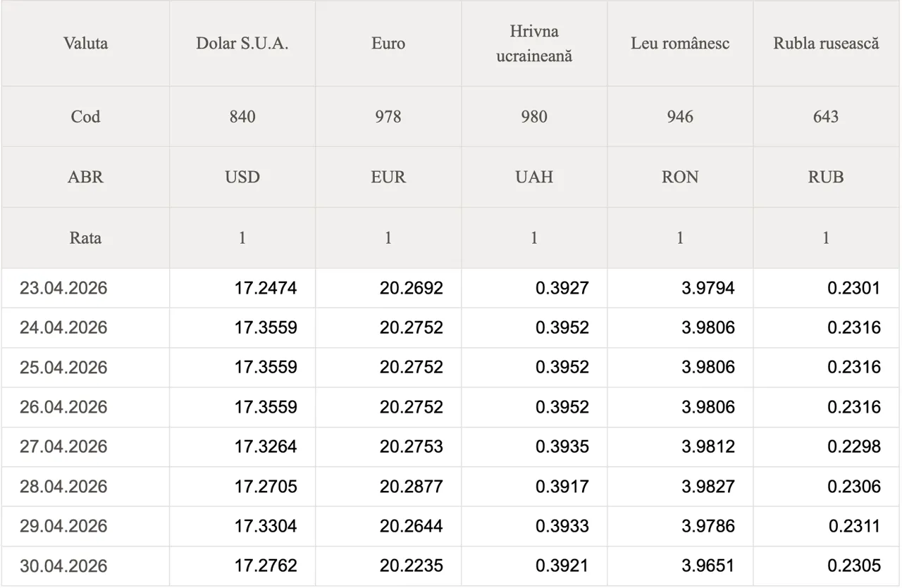The image size is (902, 588).
Task: Click the Dolar S.U.A. column header
Action: pyautogui.click(x=242, y=43)
